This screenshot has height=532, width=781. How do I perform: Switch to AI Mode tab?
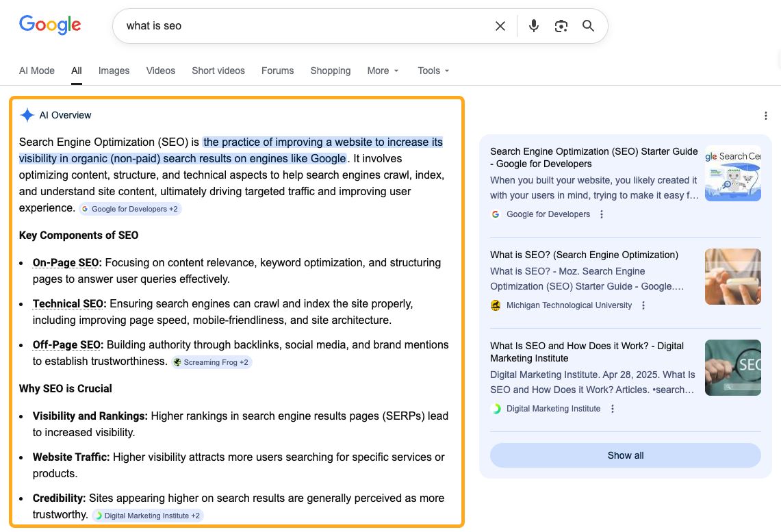coord(37,71)
